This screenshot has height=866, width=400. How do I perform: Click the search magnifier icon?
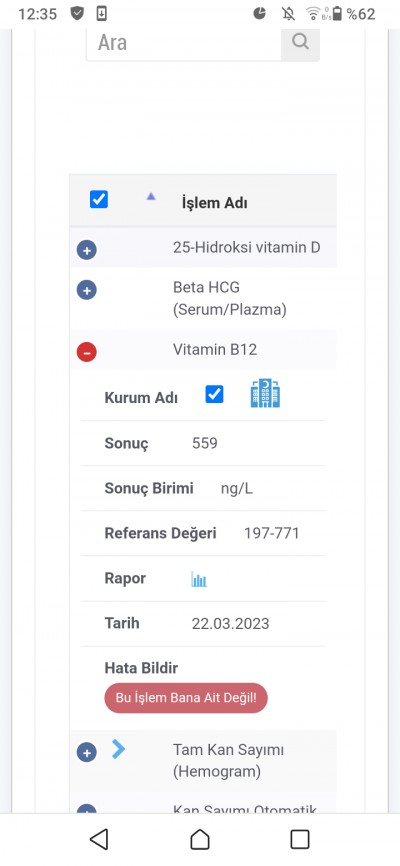click(300, 41)
